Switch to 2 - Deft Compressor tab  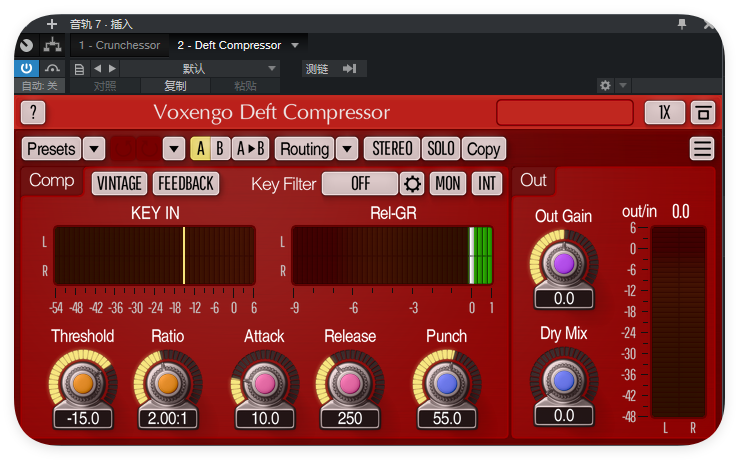[229, 45]
